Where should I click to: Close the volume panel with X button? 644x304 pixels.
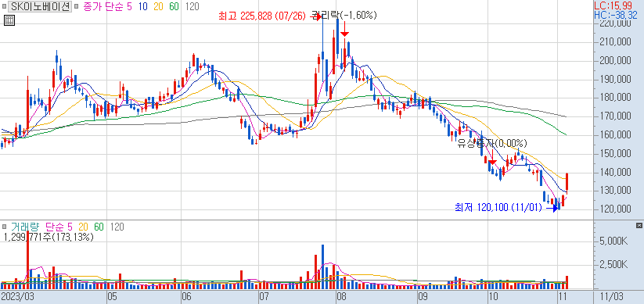[639, 225]
